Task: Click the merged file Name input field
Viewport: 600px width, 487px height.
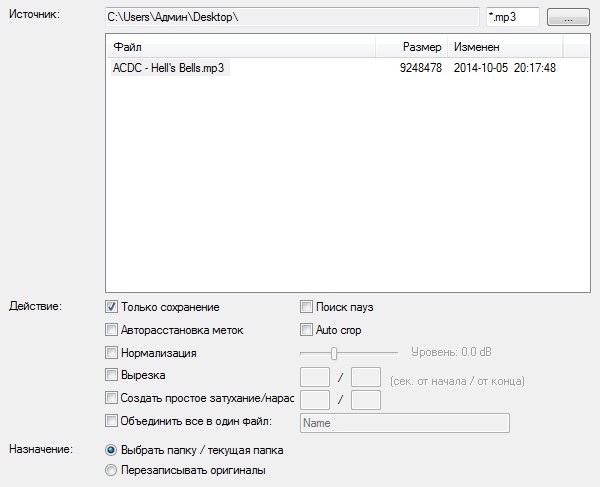Action: point(405,423)
